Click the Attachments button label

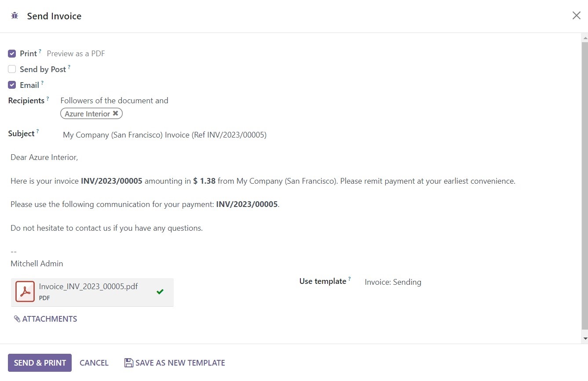[x=50, y=319]
